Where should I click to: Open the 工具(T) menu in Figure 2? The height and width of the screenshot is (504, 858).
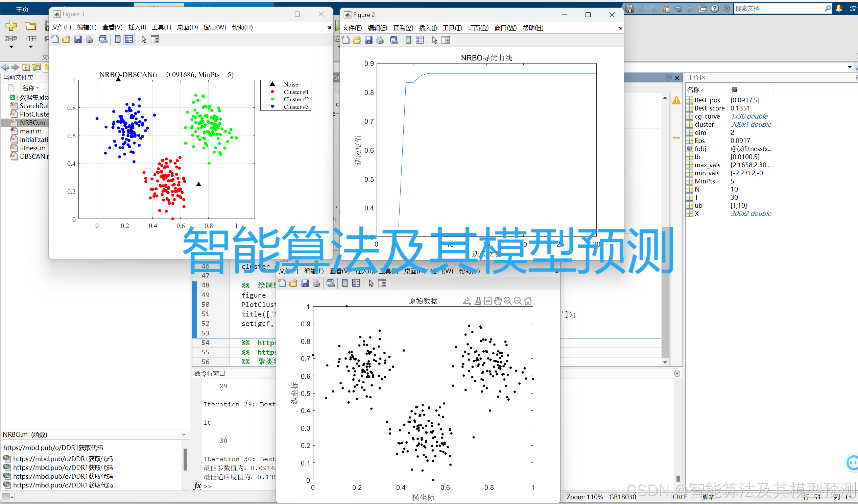(451, 28)
